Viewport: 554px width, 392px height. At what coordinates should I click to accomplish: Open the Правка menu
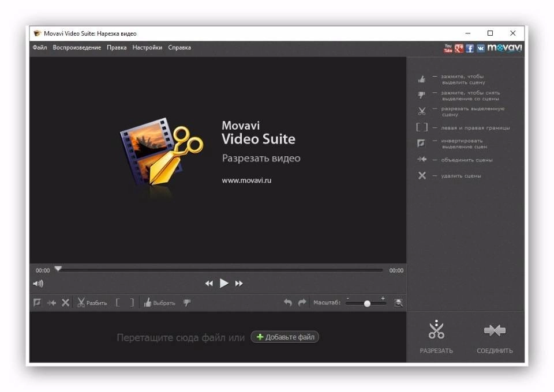point(117,47)
